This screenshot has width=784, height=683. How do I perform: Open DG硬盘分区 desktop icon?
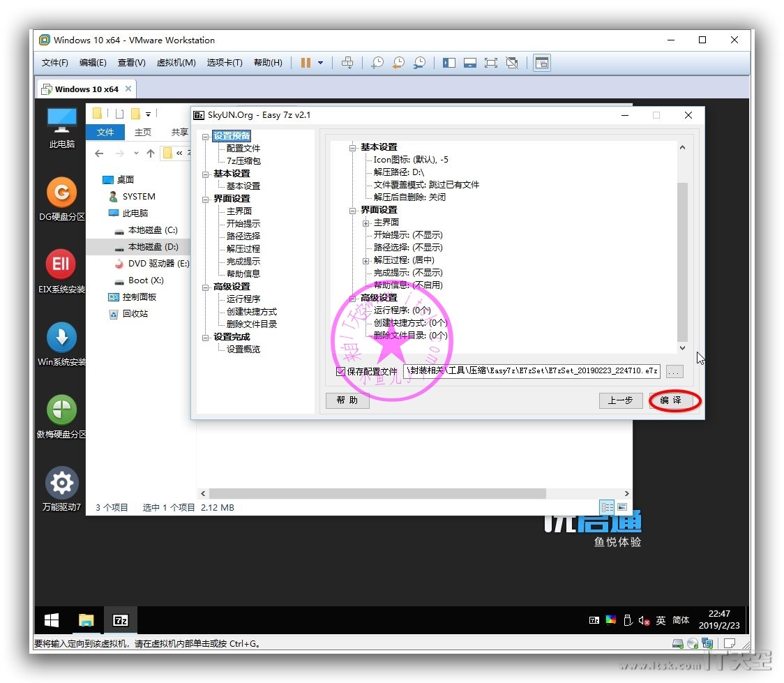[61, 199]
